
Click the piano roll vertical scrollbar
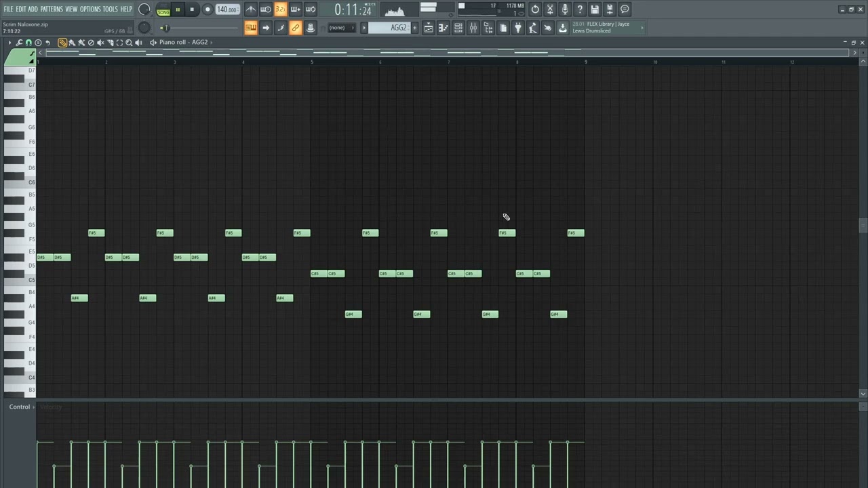[863, 226]
